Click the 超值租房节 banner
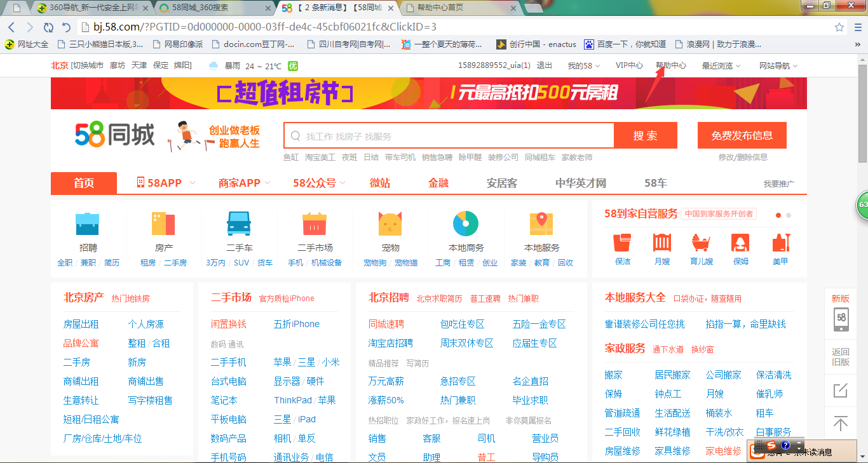Viewport: 868px width, 463px height. (x=429, y=93)
